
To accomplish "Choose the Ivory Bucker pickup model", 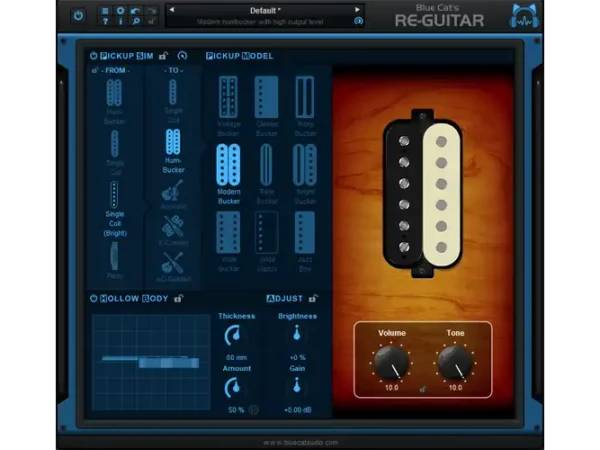I will (305, 106).
